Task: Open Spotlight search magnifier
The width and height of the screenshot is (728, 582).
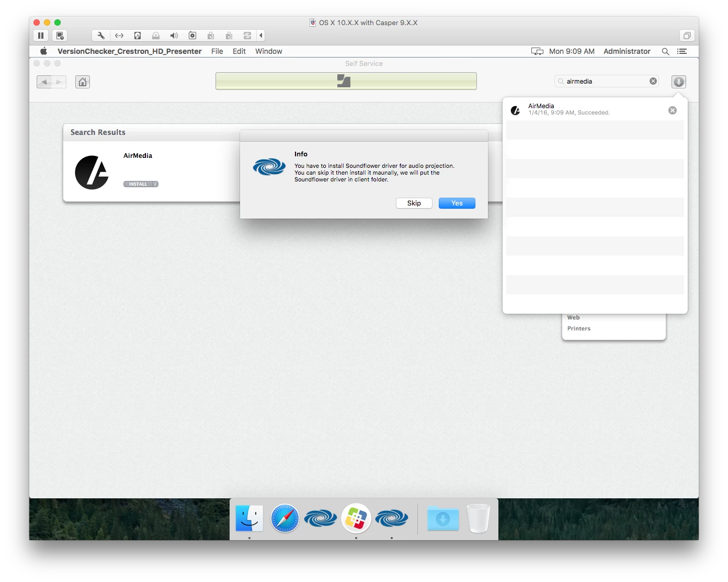Action: coord(665,51)
